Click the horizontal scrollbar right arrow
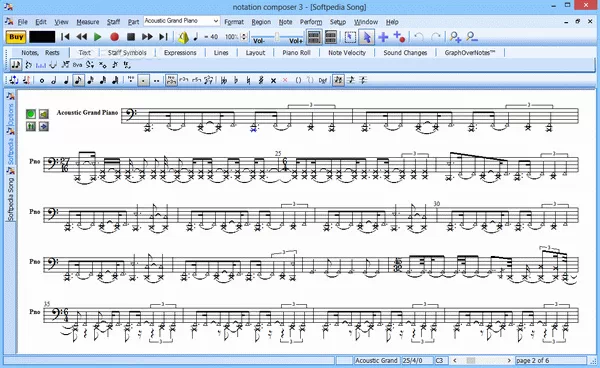Viewport: 600px width, 368px height. (x=509, y=360)
